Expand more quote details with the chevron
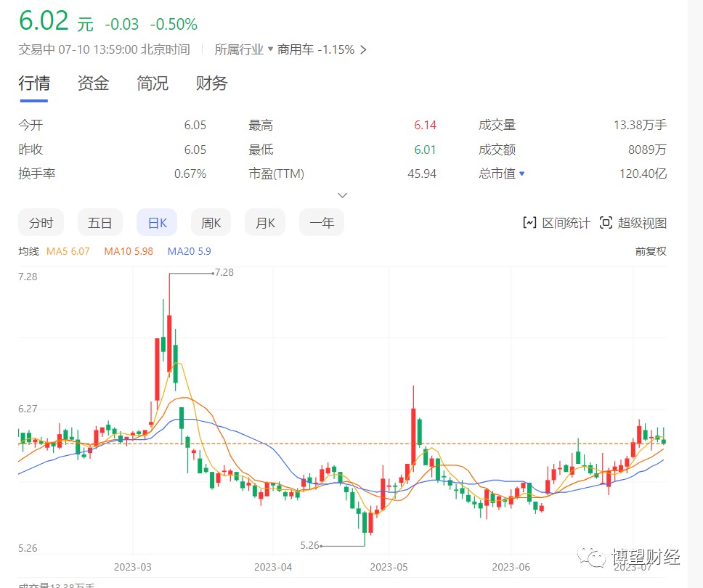 pyautogui.click(x=341, y=195)
